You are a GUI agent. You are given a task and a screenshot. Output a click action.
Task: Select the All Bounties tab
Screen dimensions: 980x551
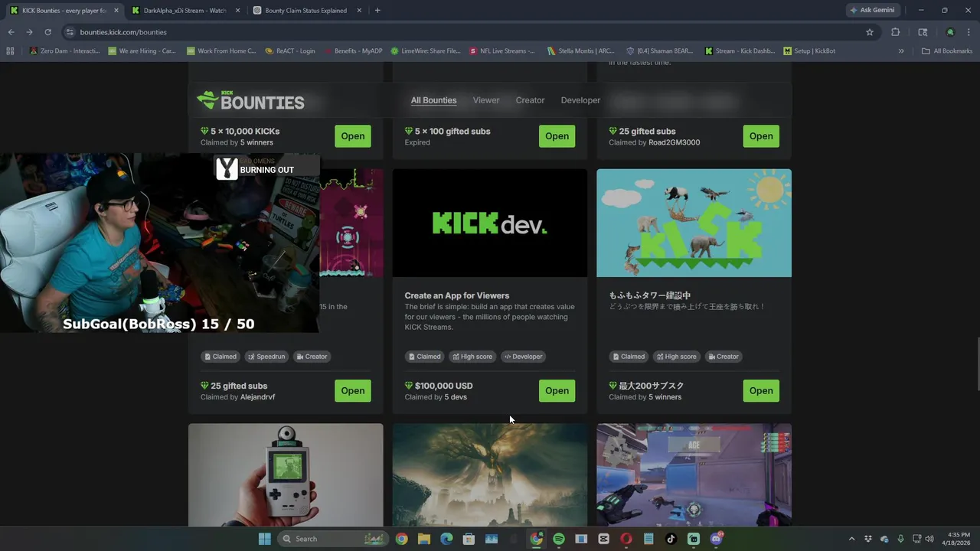pos(433,100)
